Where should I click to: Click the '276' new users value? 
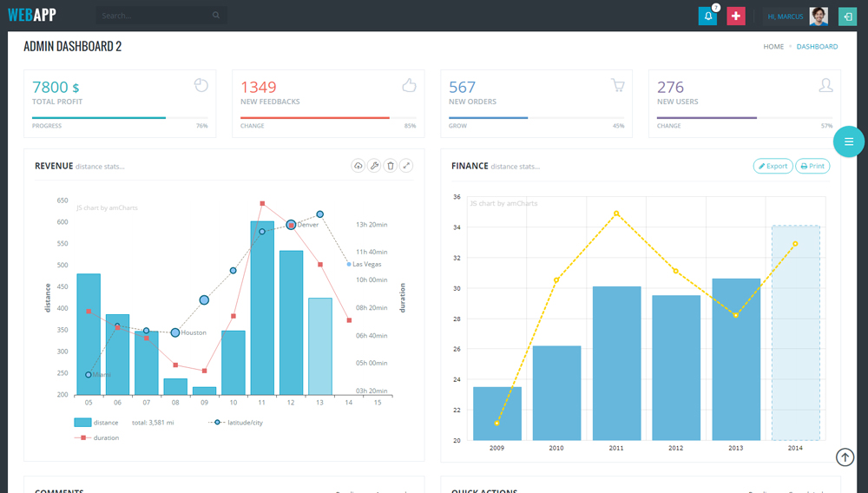click(x=670, y=87)
